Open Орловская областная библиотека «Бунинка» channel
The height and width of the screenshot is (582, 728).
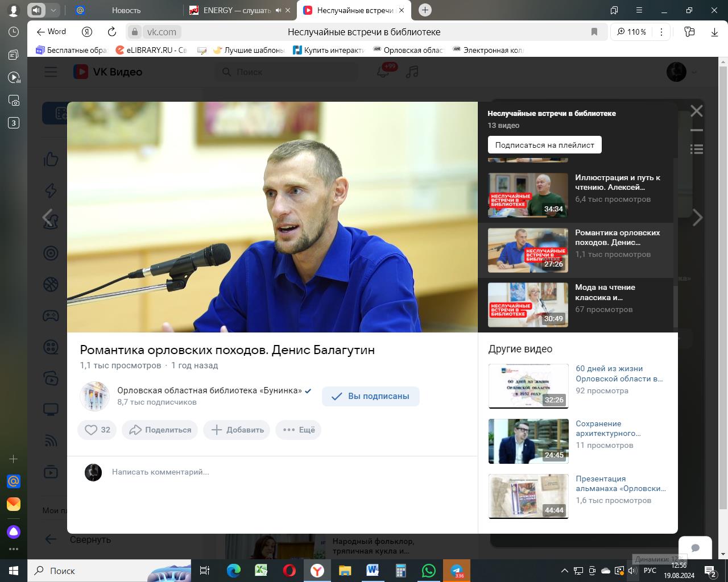point(209,390)
